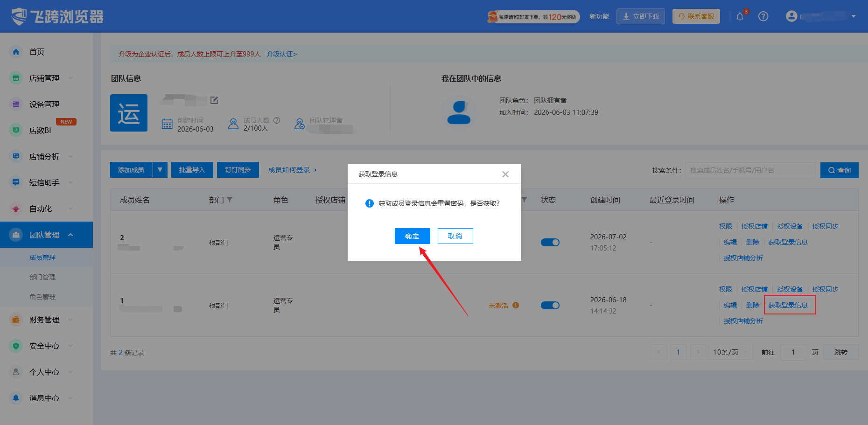Click the 个人中心 person icon

16,372
